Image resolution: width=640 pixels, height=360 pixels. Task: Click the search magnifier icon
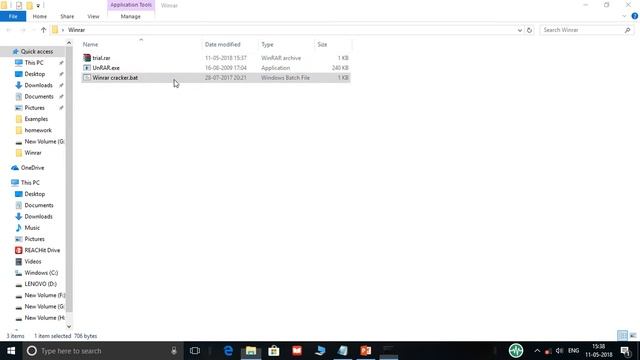click(x=627, y=30)
